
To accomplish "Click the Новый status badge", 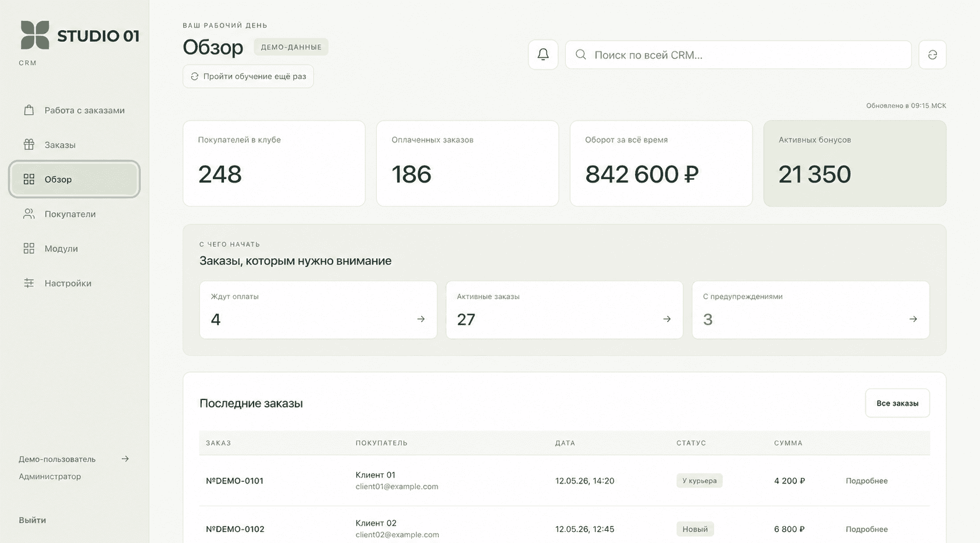I will [695, 529].
